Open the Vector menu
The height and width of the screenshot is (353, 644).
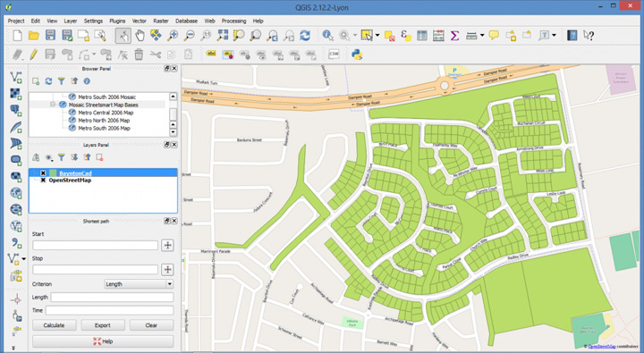(140, 21)
